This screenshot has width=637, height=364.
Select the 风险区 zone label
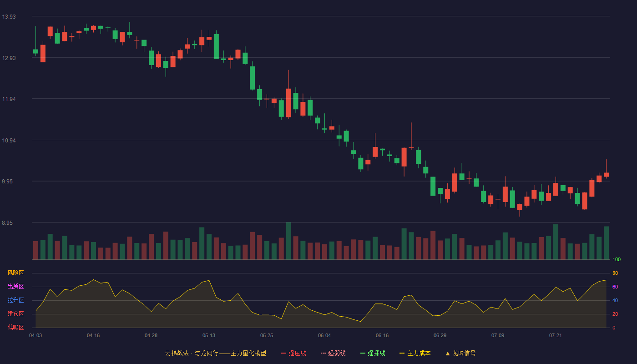(x=15, y=273)
